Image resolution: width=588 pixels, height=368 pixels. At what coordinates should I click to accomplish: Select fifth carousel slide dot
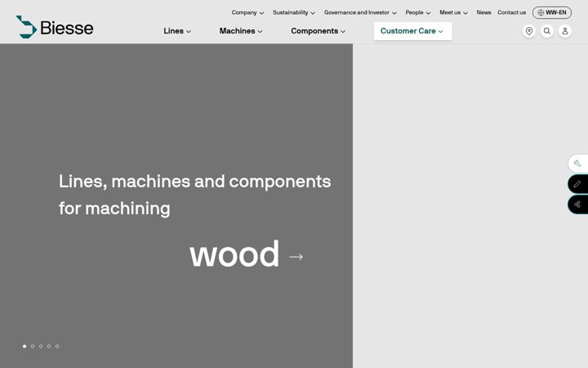click(x=57, y=346)
